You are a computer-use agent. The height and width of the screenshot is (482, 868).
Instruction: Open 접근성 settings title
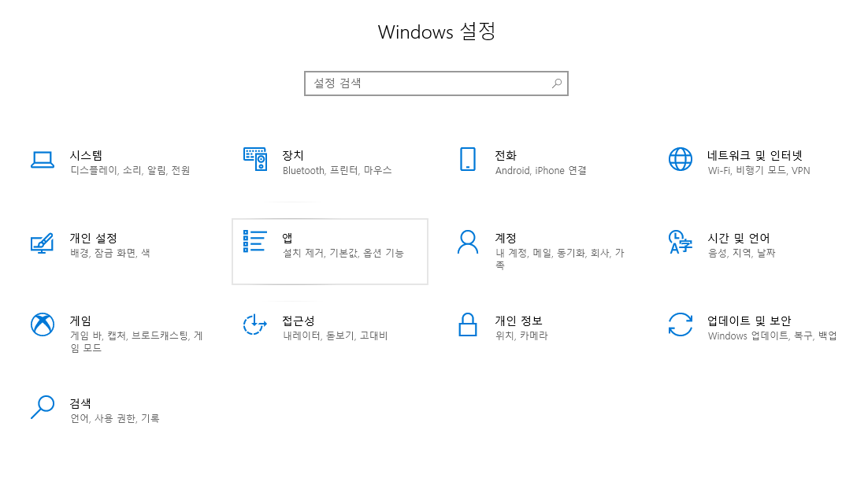coord(299,321)
